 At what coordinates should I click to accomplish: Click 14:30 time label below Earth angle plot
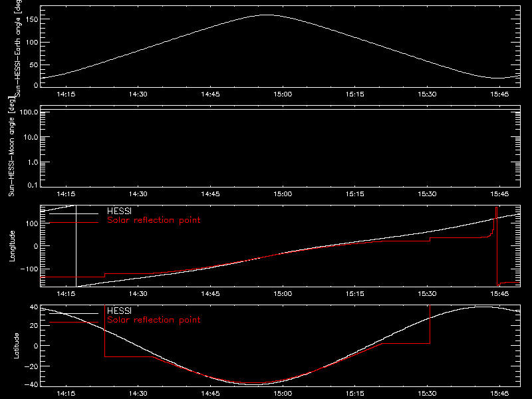tap(138, 94)
